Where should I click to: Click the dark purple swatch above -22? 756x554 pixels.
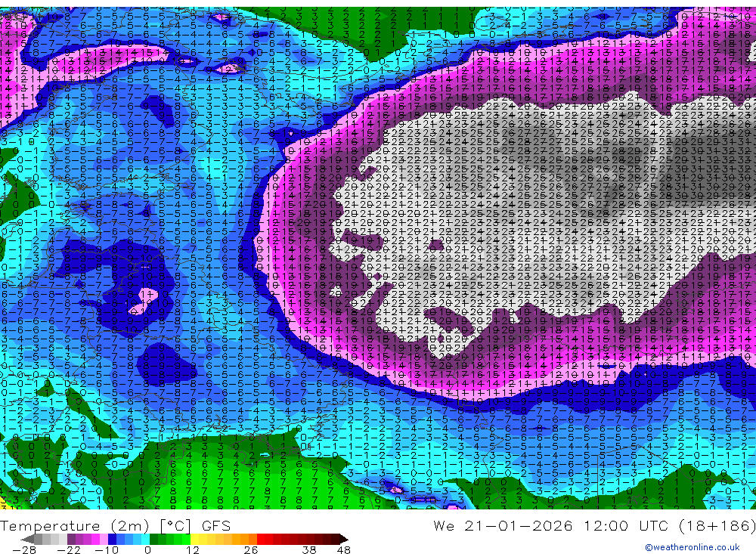(71, 539)
